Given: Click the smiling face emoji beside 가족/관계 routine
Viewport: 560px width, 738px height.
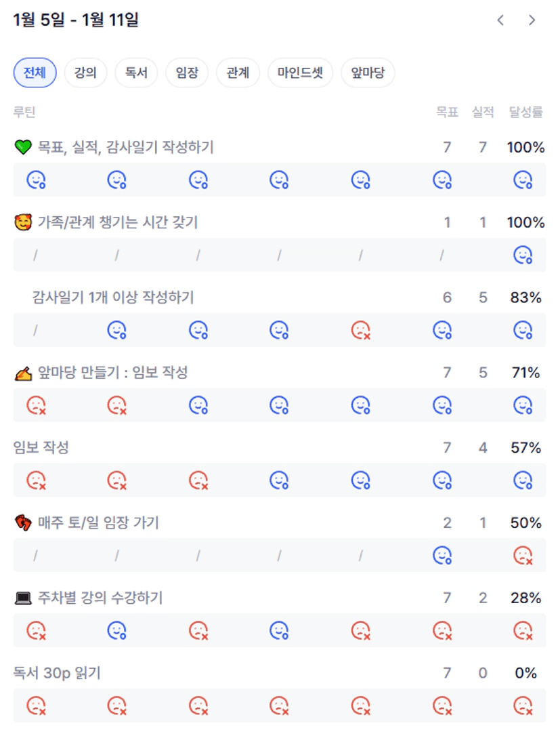Looking at the screenshot, I should pyautogui.click(x=23, y=222).
